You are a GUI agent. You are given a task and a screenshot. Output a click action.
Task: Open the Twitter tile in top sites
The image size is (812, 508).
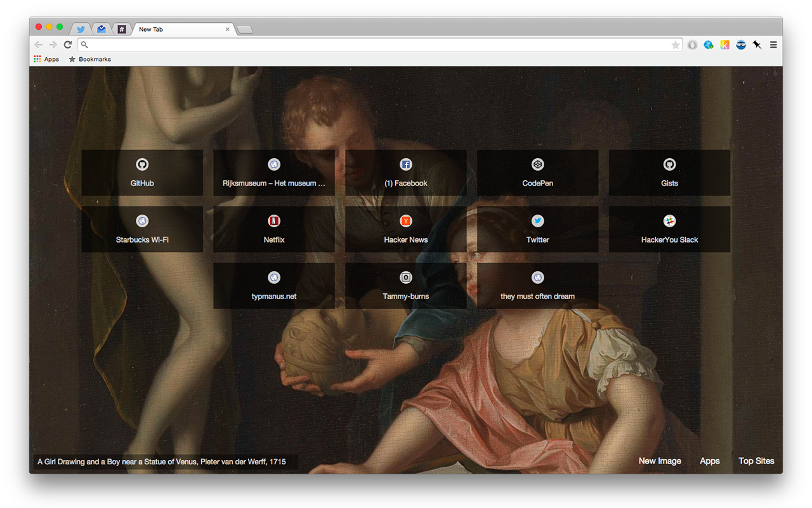tap(538, 229)
